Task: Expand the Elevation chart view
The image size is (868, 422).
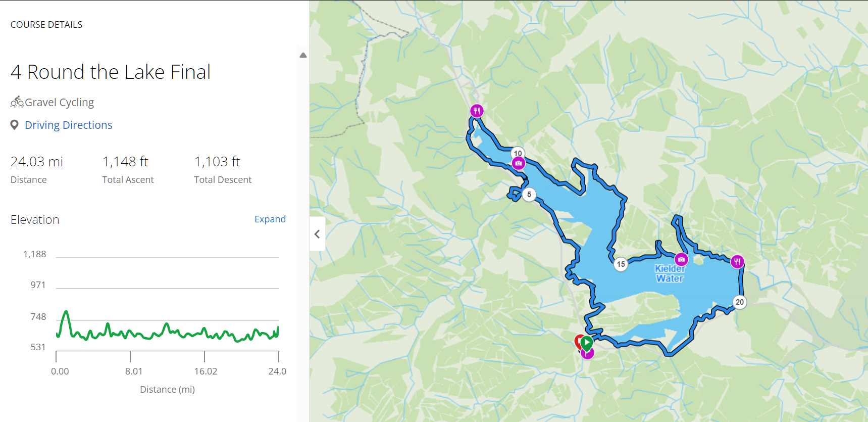Action: click(x=270, y=219)
